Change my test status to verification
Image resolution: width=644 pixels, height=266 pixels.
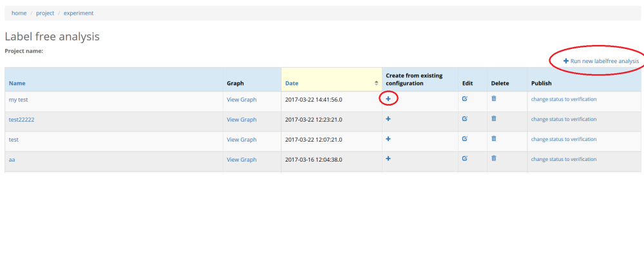tap(563, 99)
